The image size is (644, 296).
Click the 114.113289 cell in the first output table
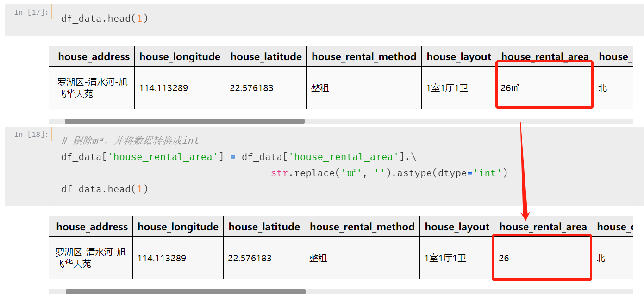tap(163, 88)
